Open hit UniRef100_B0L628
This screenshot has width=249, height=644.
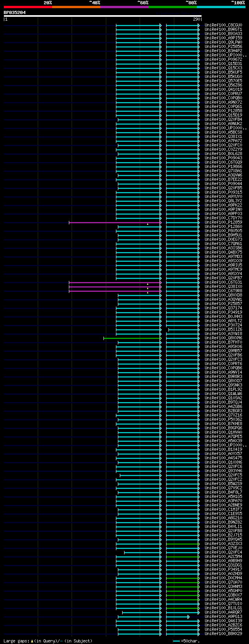(x=223, y=154)
